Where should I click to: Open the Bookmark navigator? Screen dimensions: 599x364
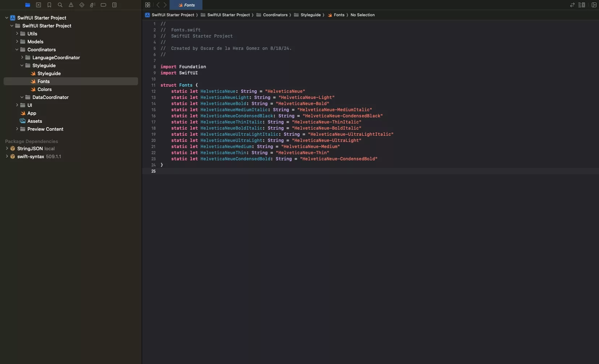(49, 5)
